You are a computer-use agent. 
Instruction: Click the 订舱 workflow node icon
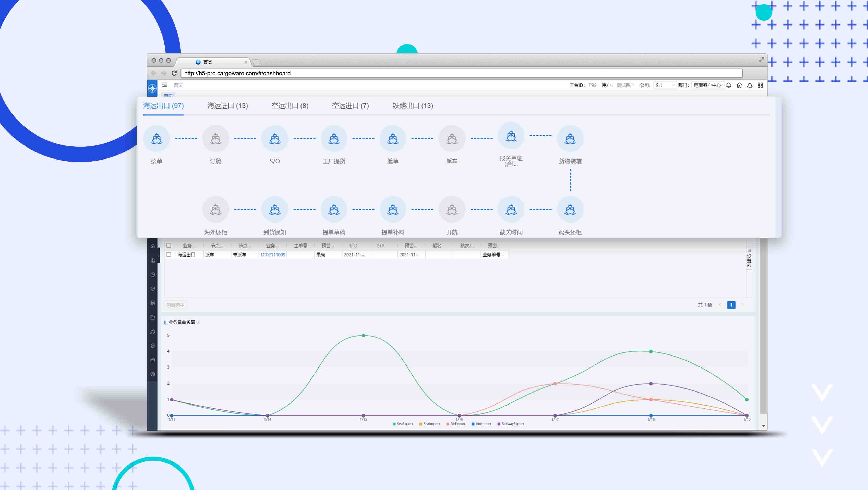[x=216, y=138]
